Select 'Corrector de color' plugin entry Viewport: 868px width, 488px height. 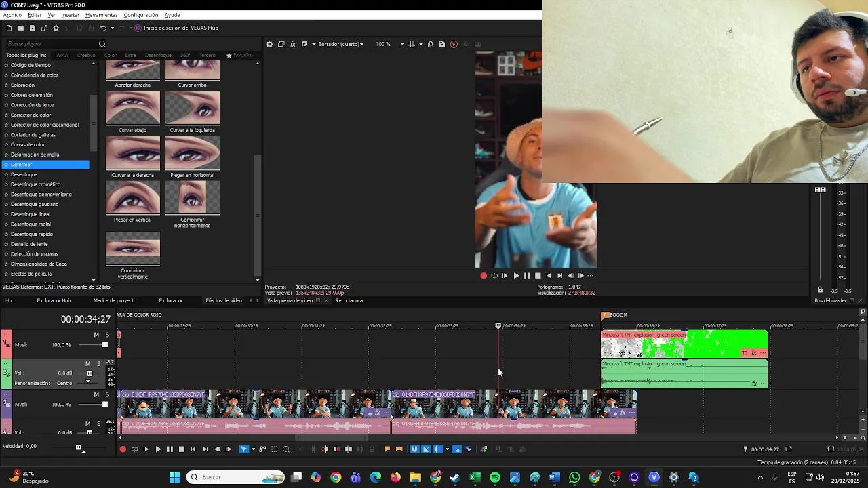coord(31,115)
